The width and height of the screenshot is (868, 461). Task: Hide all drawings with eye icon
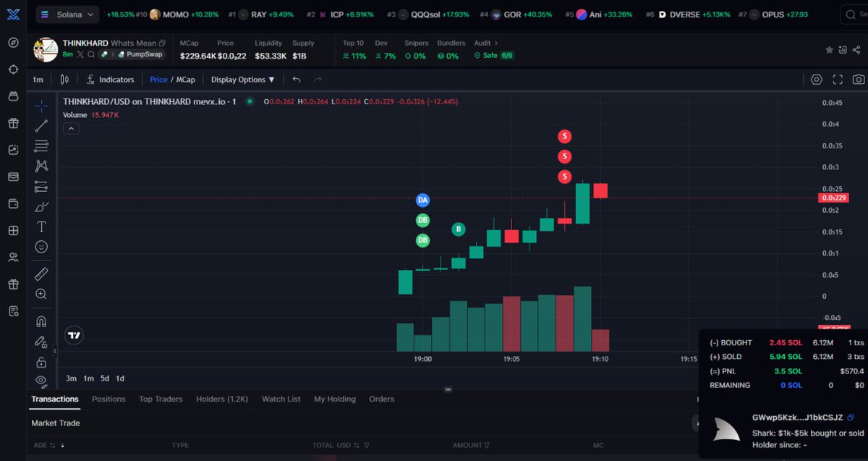coord(41,380)
